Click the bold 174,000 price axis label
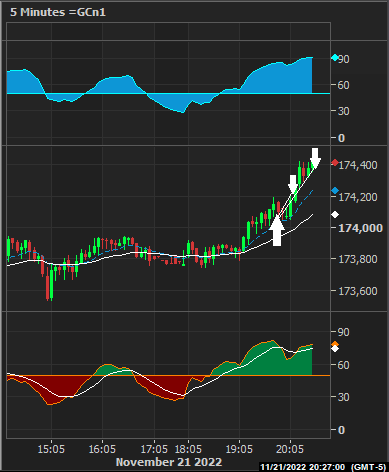Viewport: 389px width, 472px height. pos(361,228)
